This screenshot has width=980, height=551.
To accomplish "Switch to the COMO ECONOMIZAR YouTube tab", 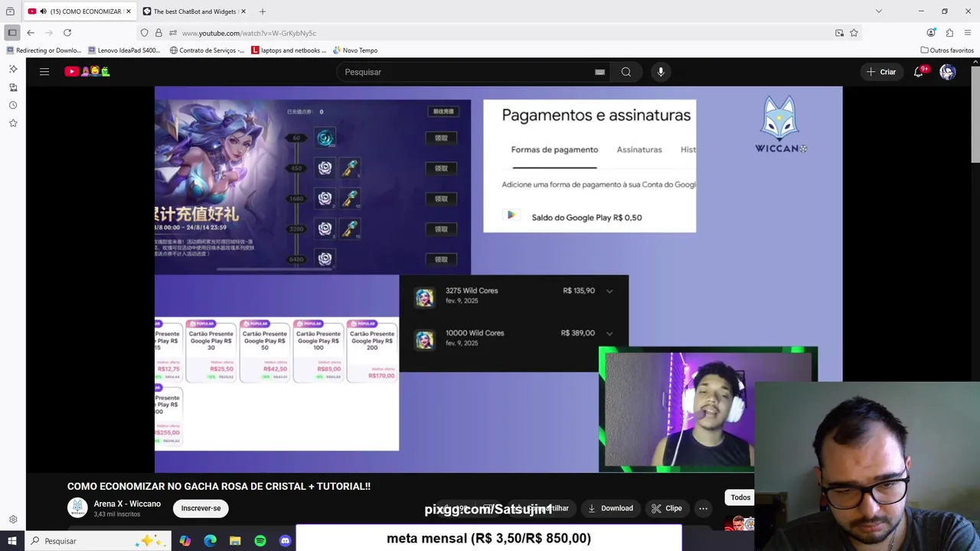I will 79,11.
